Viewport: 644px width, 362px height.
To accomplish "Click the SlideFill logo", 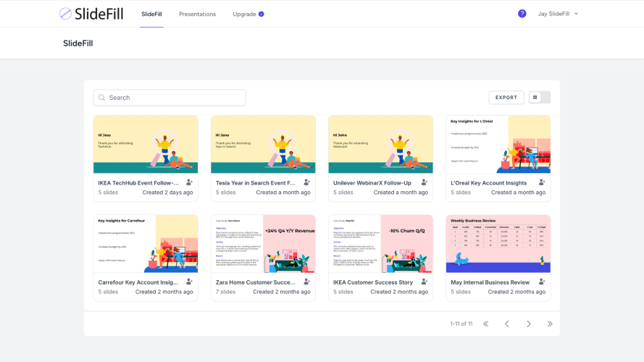I will tap(91, 14).
